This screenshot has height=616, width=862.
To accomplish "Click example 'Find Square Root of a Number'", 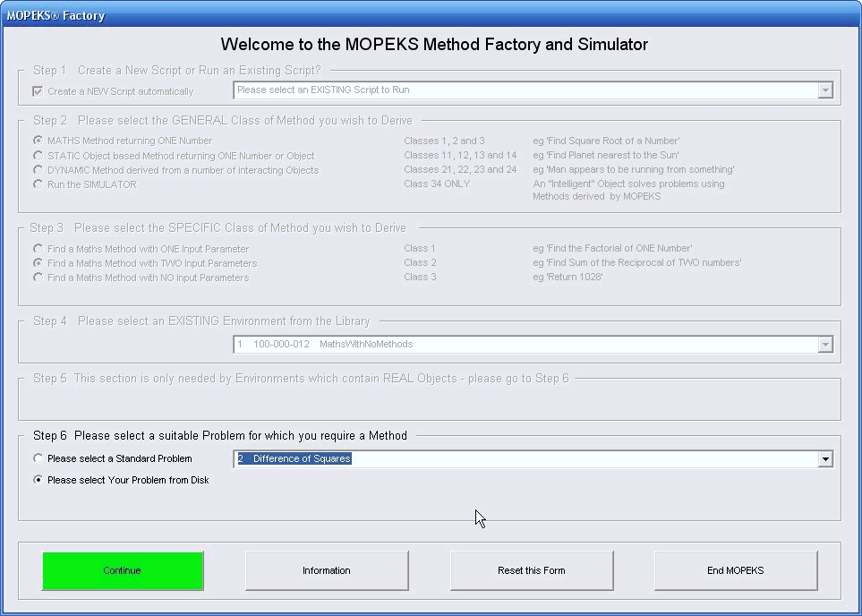I will click(x=606, y=141).
